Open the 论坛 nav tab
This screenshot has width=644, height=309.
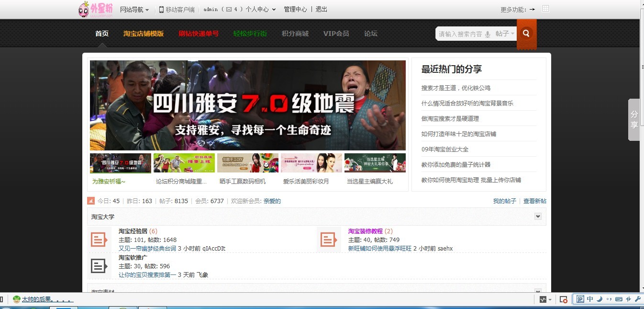click(371, 34)
